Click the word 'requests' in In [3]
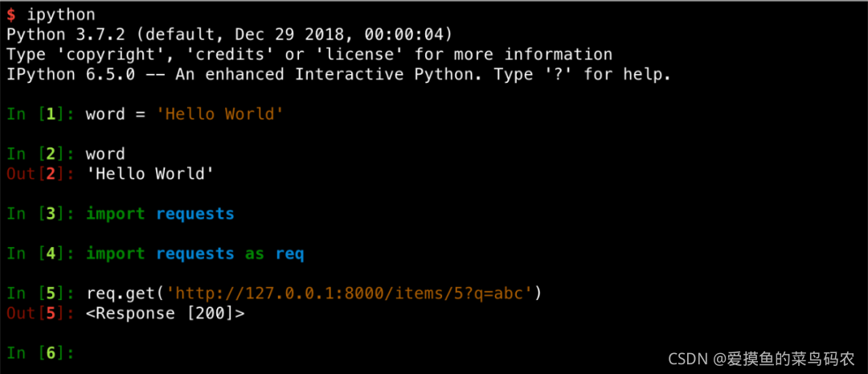 (194, 215)
